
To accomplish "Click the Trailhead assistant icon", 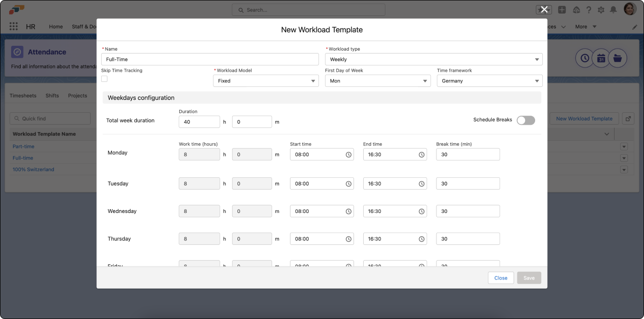I will pyautogui.click(x=576, y=9).
